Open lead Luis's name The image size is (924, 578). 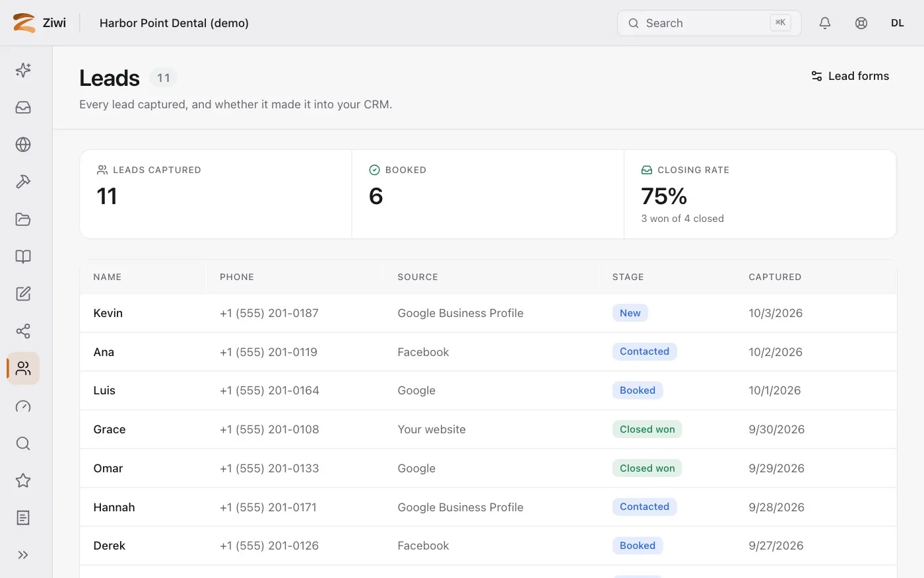pyautogui.click(x=104, y=390)
